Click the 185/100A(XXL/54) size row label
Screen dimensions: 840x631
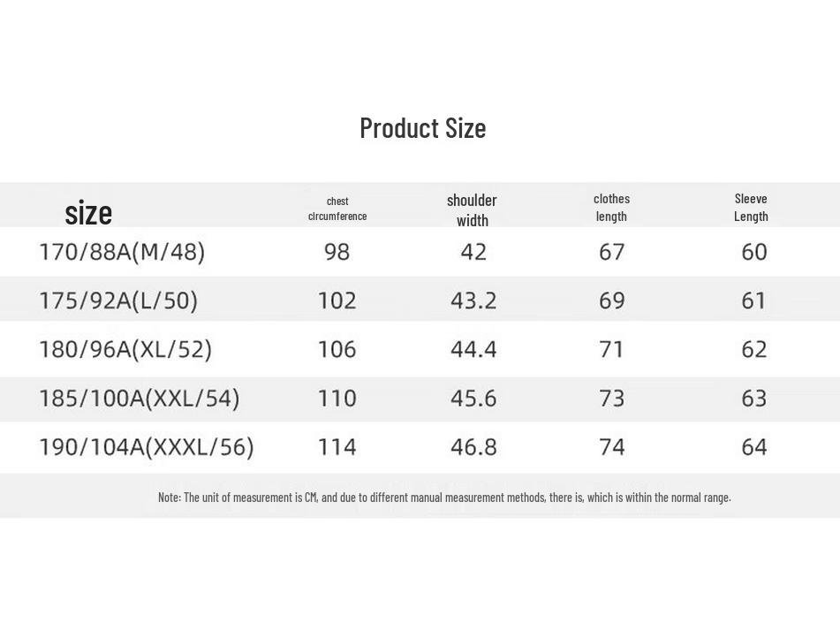tap(139, 399)
